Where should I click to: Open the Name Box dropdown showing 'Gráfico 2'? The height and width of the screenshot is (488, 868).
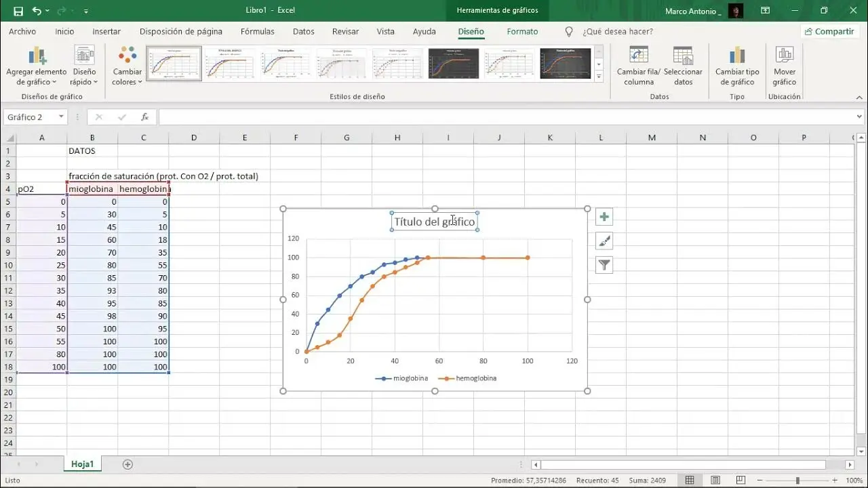point(60,117)
